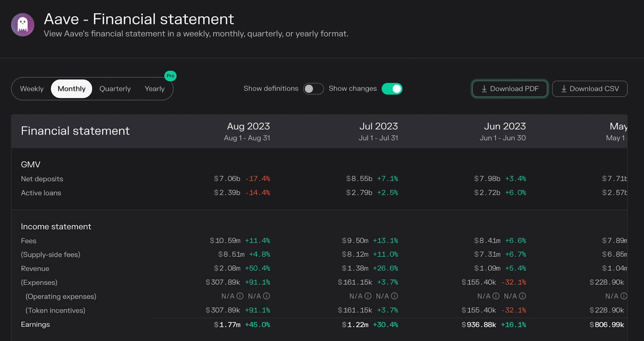Click the (Expenses) row label
This screenshot has height=341, width=644.
coord(39,282)
